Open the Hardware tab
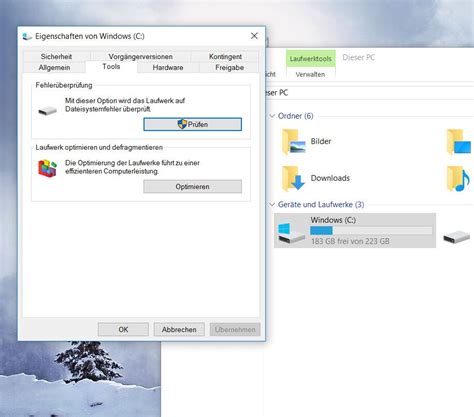 click(168, 67)
